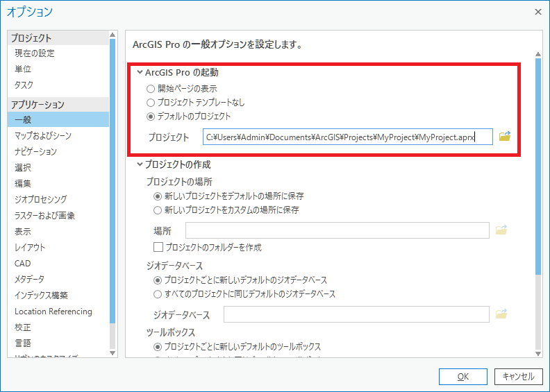Click the folder icon beside ジオデータベース field
550x392 pixels.
click(x=501, y=314)
